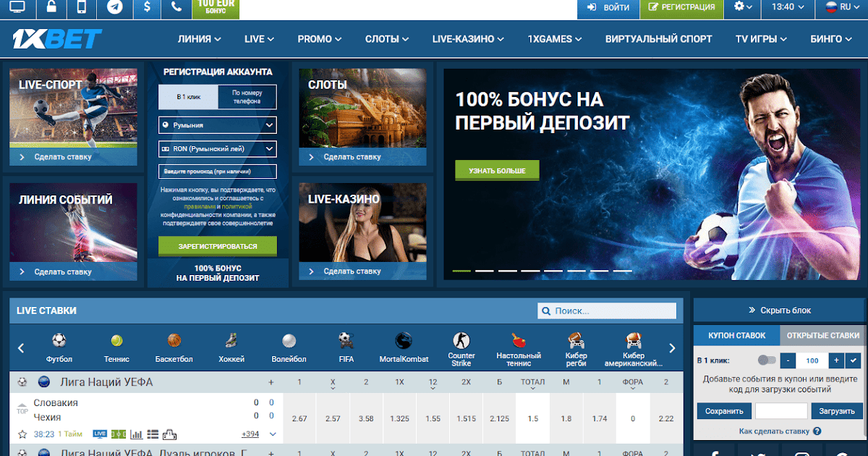
Task: Open live video icon for Словакия–Чехия
Action: pos(100,434)
